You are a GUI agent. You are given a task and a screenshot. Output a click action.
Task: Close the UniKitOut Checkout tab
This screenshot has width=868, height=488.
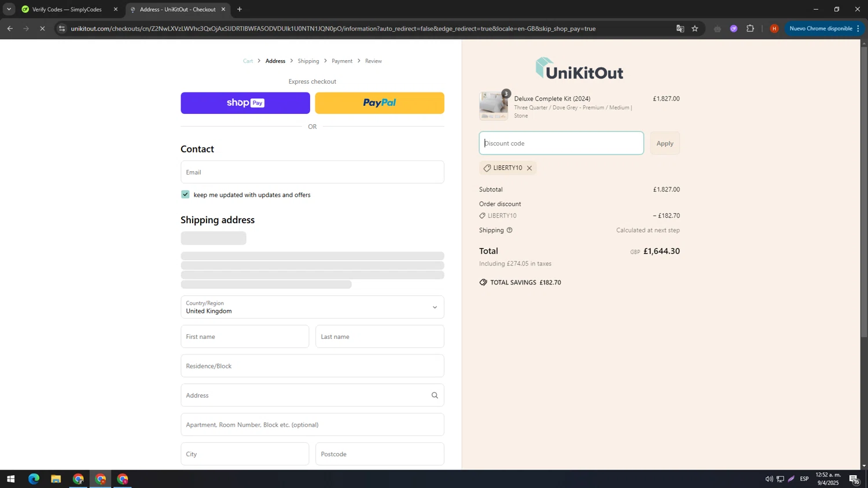pos(223,9)
